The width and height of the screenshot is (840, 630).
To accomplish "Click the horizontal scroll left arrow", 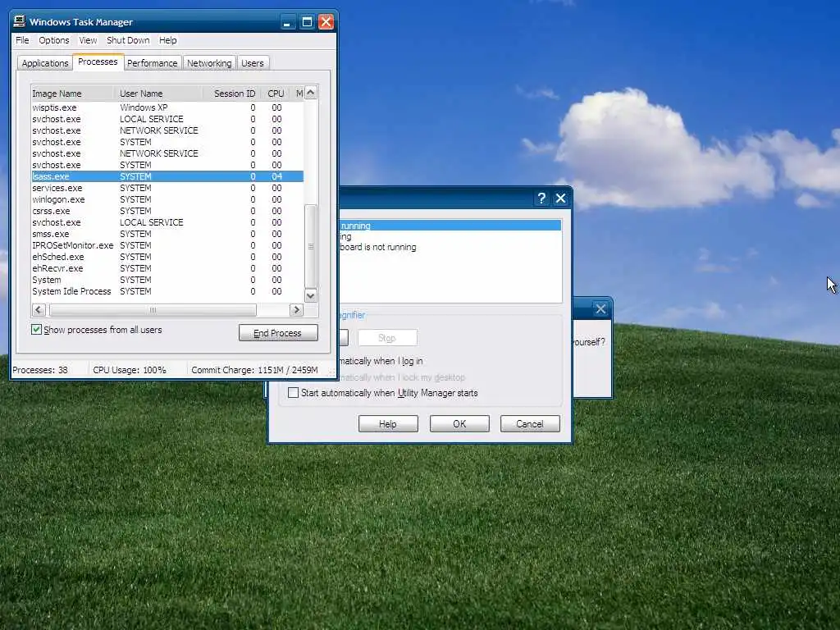I will [x=39, y=309].
